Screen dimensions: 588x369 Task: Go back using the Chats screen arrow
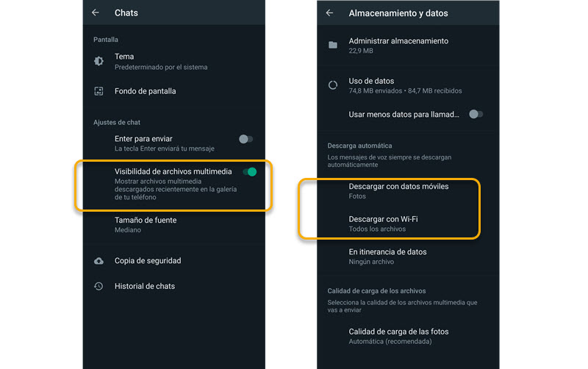tap(96, 12)
